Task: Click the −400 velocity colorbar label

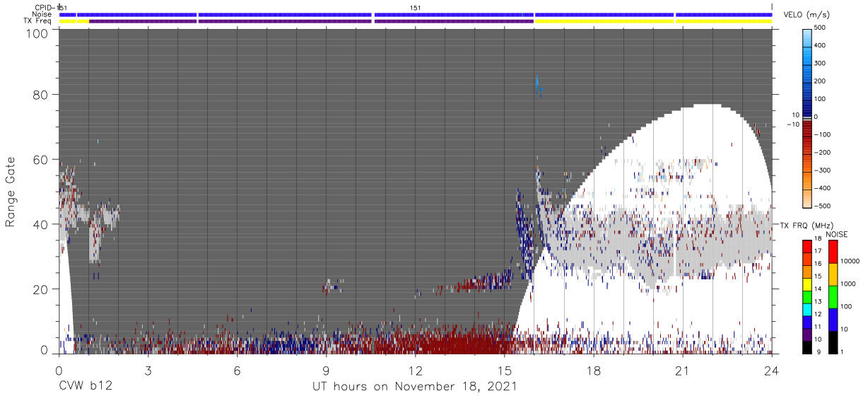Action: (823, 188)
